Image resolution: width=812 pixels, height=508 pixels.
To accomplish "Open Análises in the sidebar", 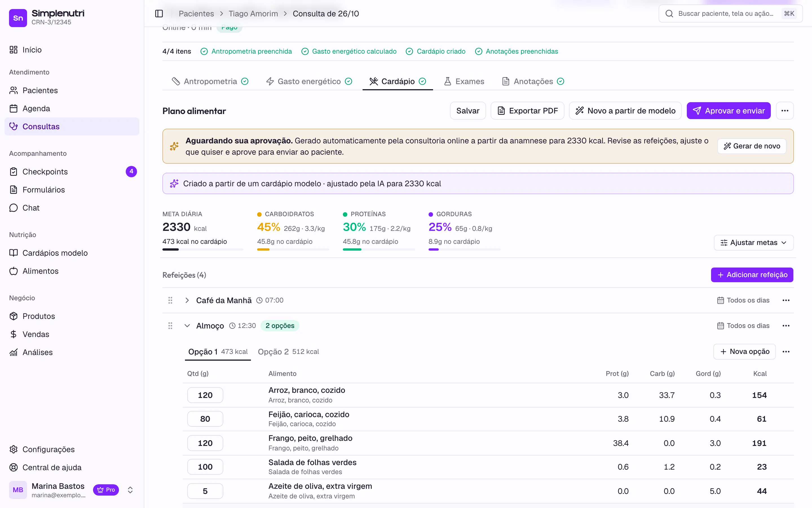I will 72,352.
